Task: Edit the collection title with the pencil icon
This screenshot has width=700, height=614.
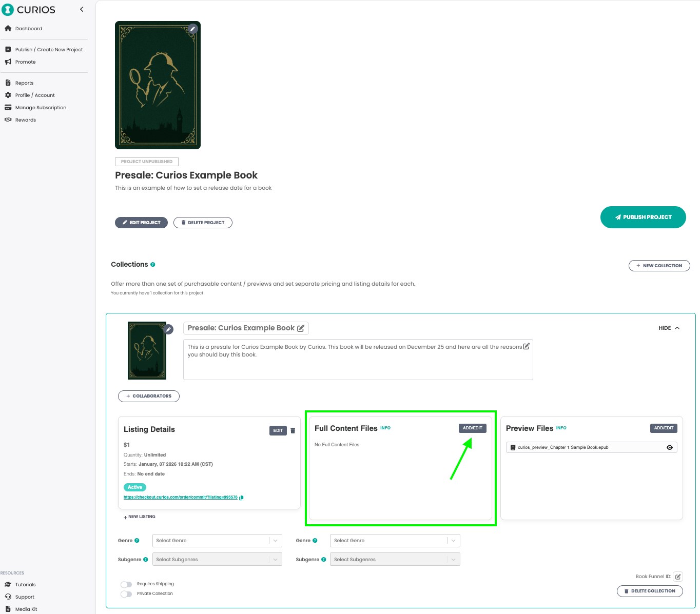Action: click(301, 328)
